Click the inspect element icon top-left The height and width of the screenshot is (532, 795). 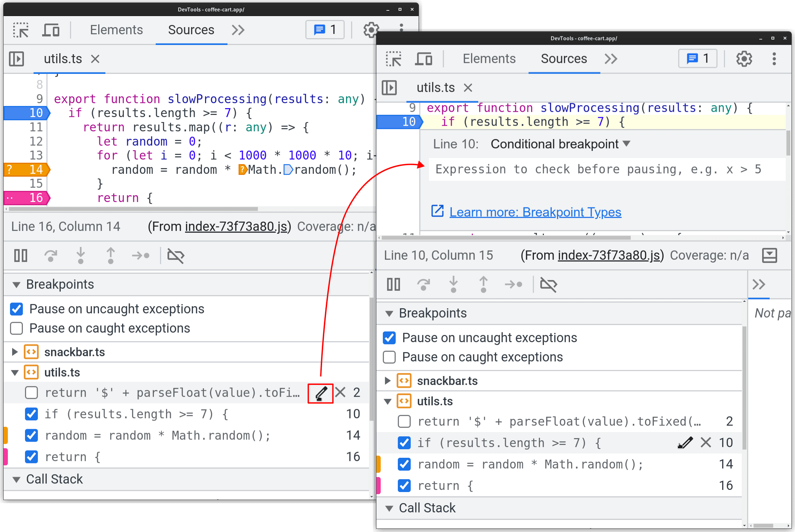click(x=21, y=30)
